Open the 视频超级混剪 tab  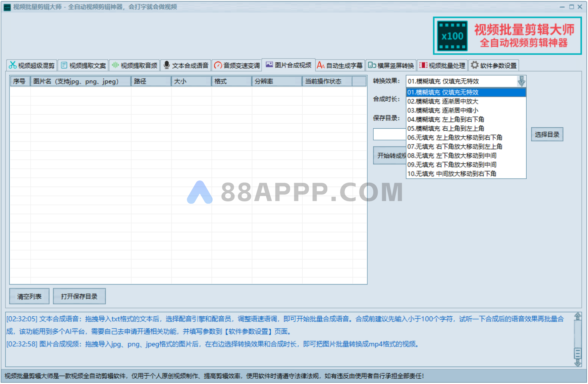(32, 65)
